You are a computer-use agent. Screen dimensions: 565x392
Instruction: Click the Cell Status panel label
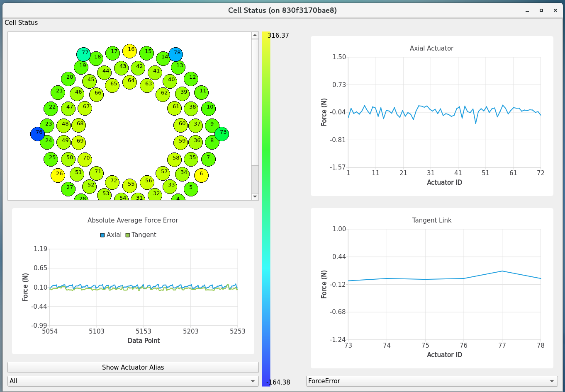pyautogui.click(x=21, y=23)
